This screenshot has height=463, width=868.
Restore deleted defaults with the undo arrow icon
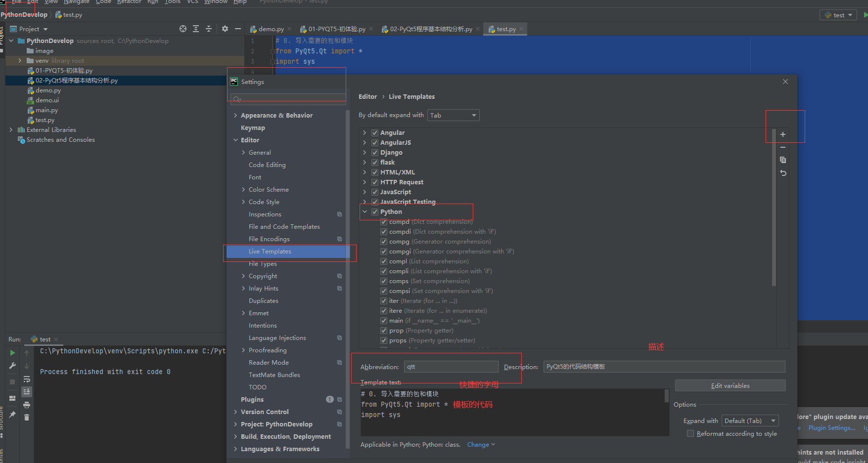click(783, 173)
